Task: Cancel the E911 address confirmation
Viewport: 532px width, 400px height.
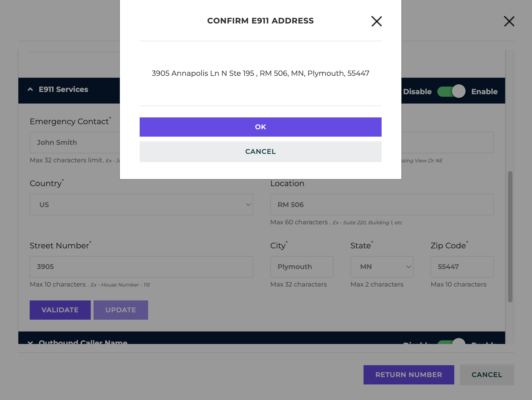Action: pyautogui.click(x=260, y=152)
